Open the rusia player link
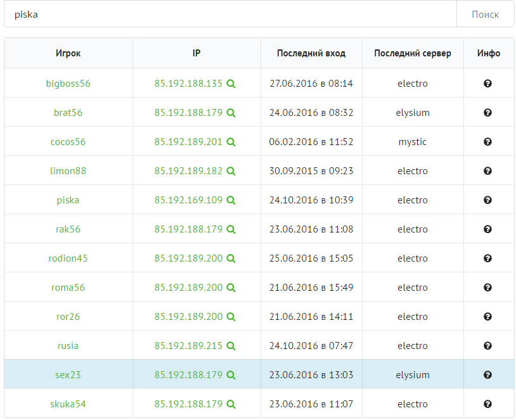This screenshot has width=516, height=420. coord(68,346)
